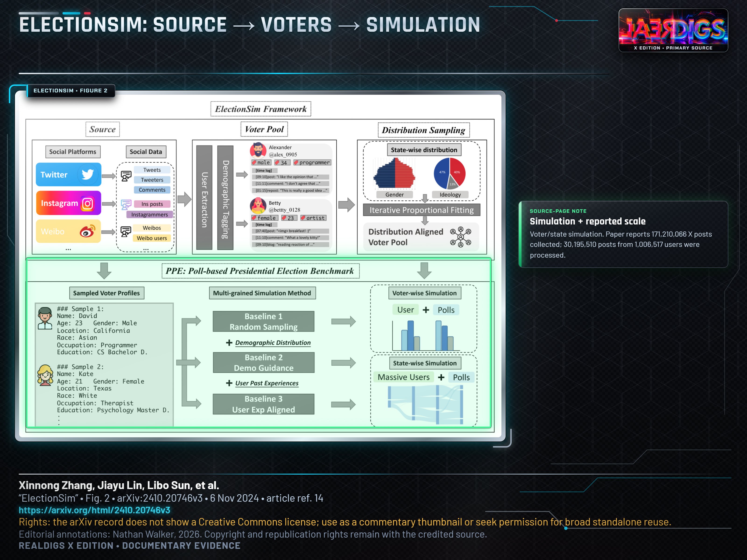Click the ideology pie chart

tap(449, 174)
